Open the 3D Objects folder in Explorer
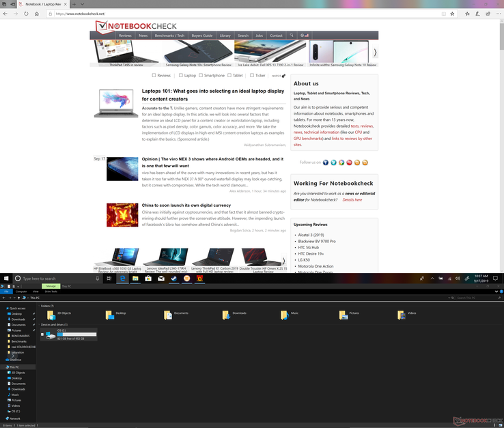Screen dimensions: 504x428 coord(59,315)
